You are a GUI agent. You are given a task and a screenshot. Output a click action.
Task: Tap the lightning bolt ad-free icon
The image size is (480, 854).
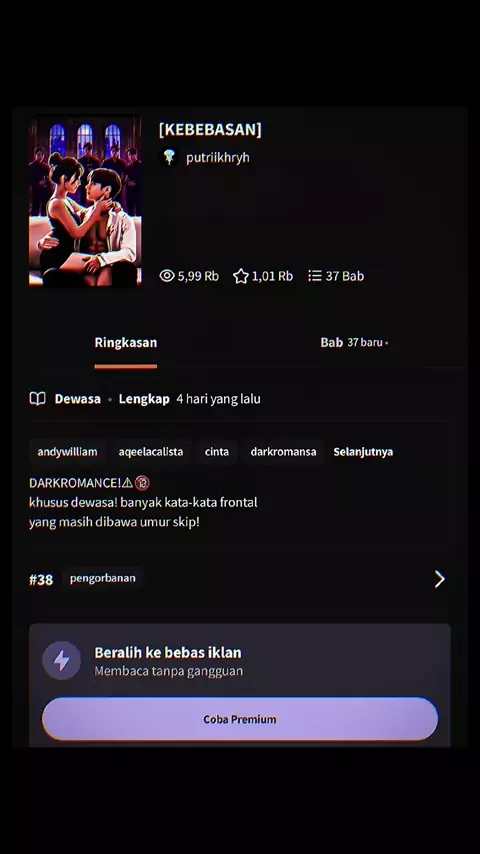pyautogui.click(x=62, y=661)
